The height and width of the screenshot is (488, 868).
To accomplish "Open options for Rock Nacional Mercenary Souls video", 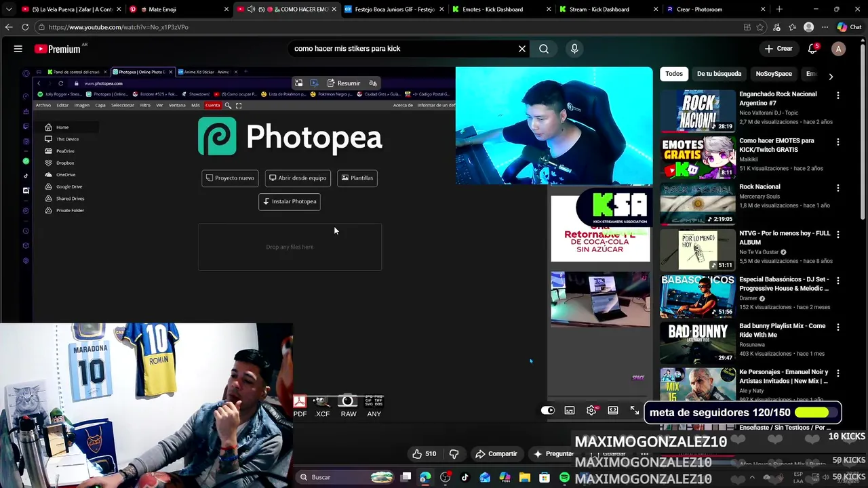I will [x=838, y=188].
